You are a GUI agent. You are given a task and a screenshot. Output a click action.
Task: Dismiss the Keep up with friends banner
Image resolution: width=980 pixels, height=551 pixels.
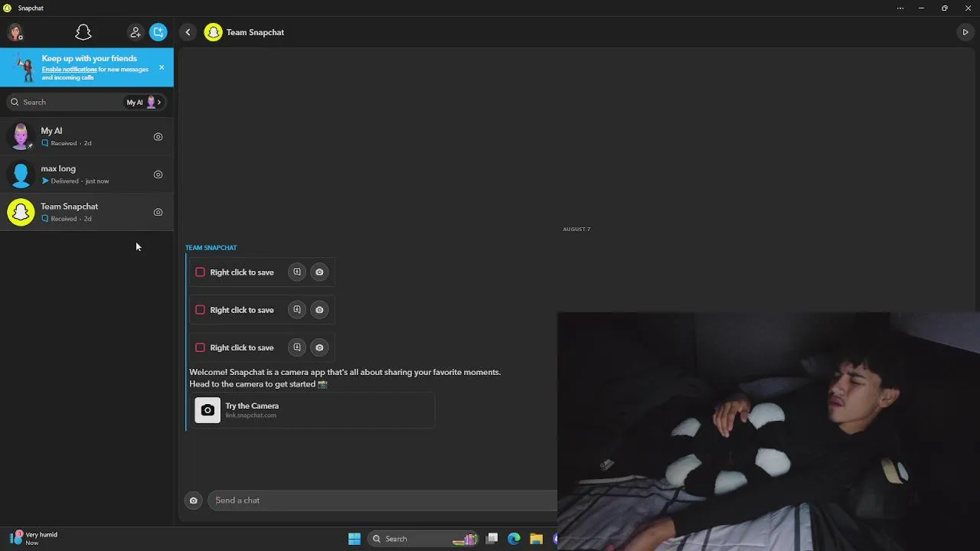tap(162, 67)
